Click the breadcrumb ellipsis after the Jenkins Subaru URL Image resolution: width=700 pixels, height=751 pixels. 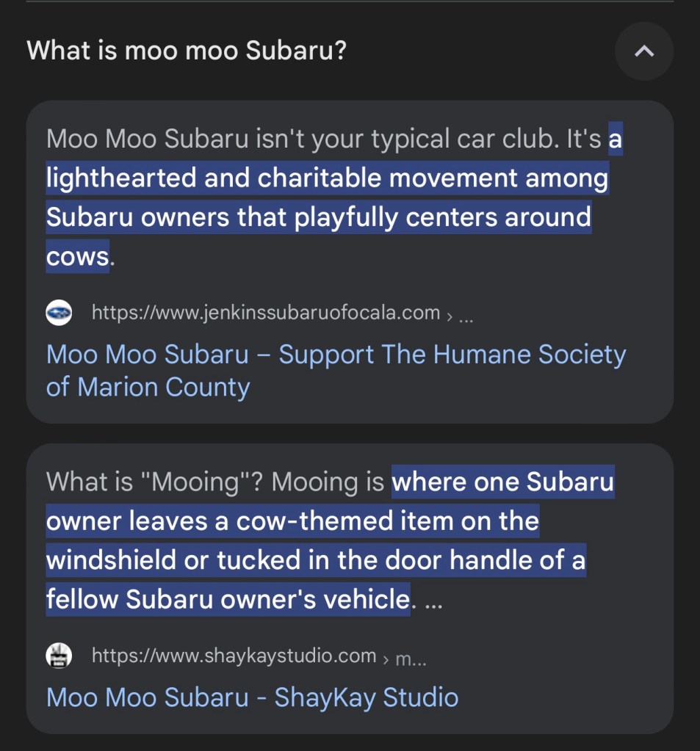click(x=466, y=316)
